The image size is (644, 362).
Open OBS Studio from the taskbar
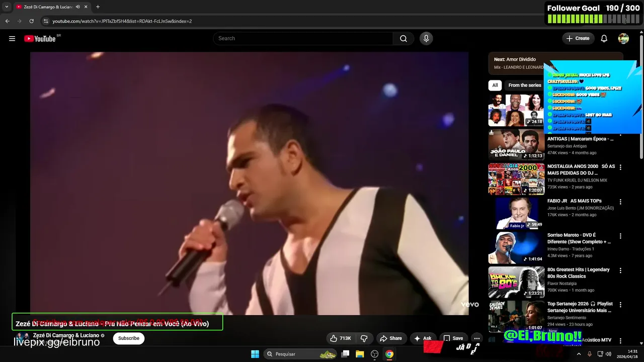click(x=374, y=354)
